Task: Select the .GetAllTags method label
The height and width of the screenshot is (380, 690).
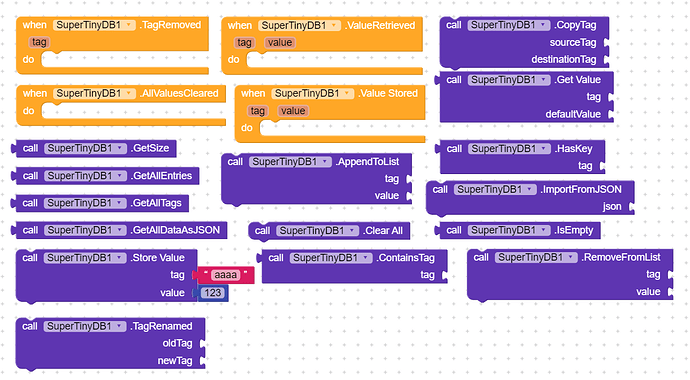Action: point(156,203)
